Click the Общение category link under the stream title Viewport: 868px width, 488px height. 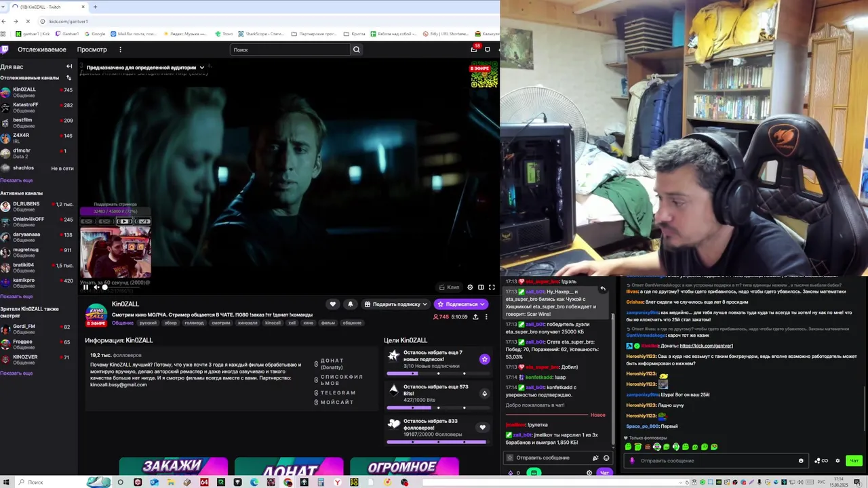(x=122, y=323)
